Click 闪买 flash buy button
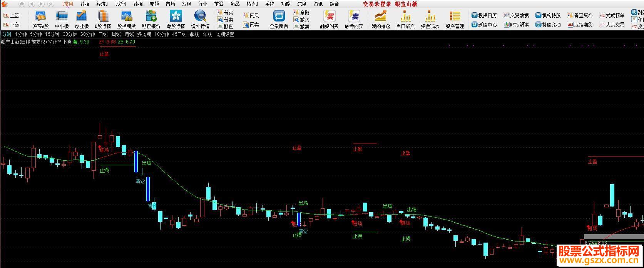Image resolution: width=644 pixels, height=268 pixels. point(251,15)
